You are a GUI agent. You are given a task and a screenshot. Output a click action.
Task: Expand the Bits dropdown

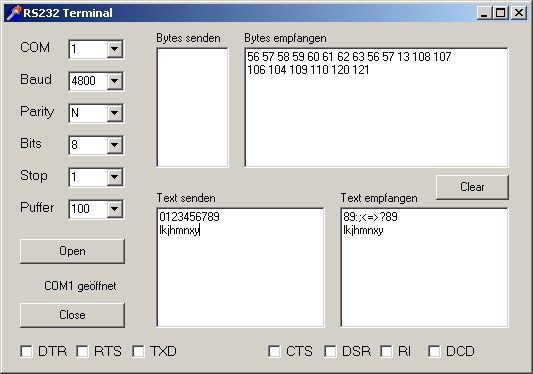pos(115,145)
